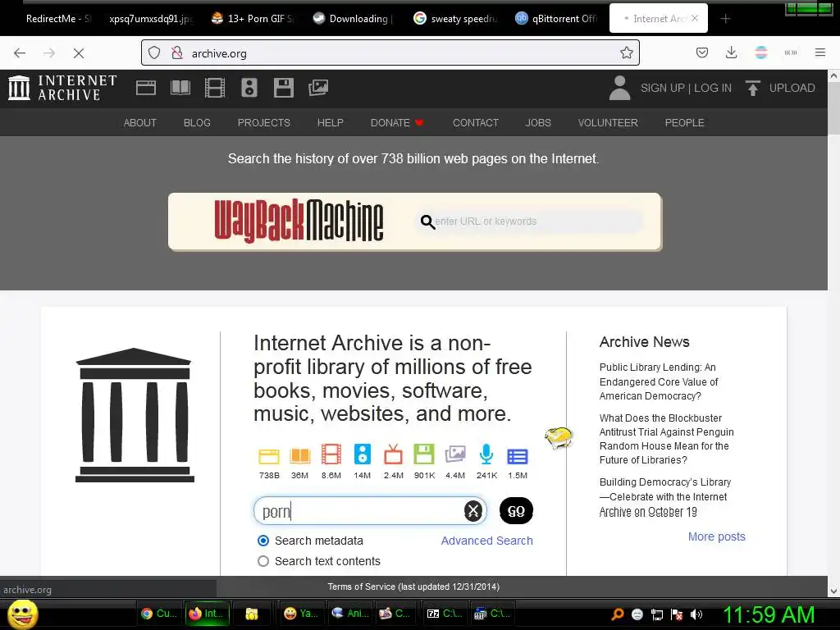Click the 241K microphone icon

486,454
